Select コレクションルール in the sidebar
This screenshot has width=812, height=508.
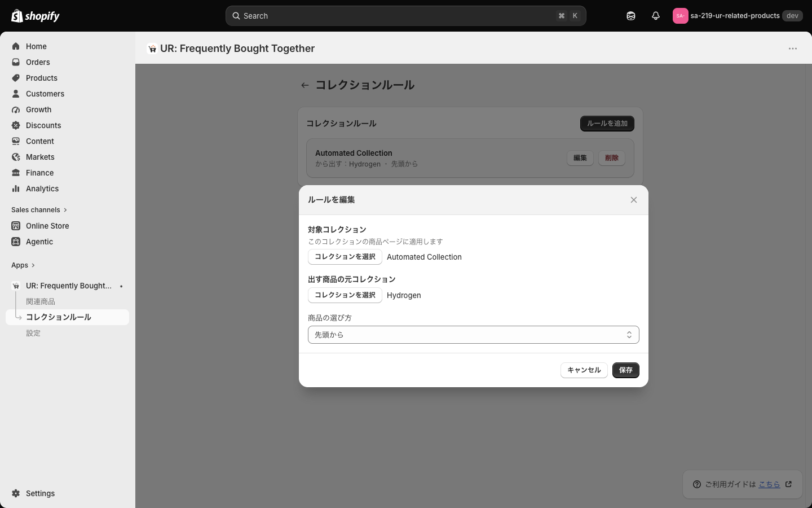[68, 317]
